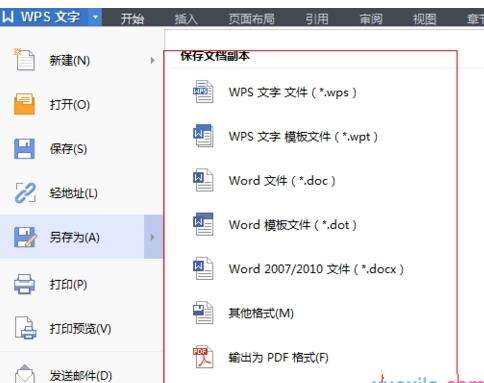Open the 审阅 tab
484x383 pixels.
[x=371, y=18]
